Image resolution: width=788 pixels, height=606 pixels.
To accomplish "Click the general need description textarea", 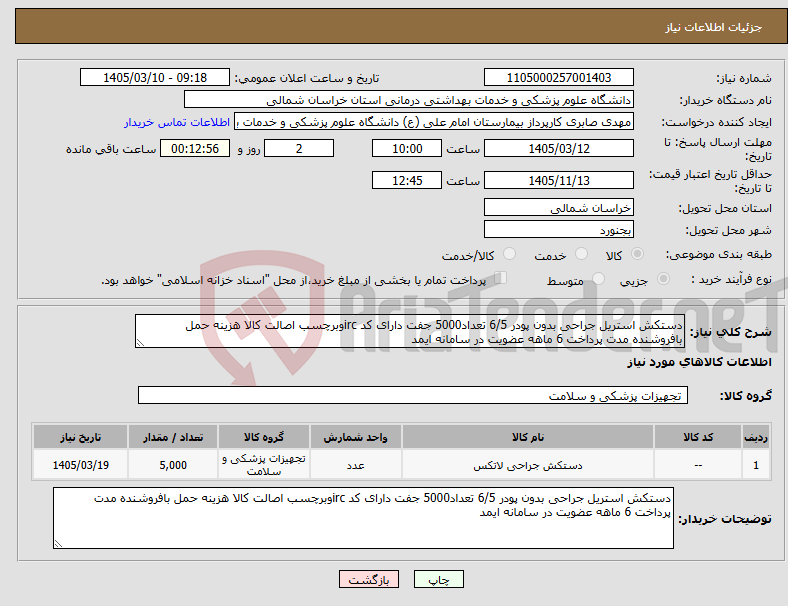I will 410,331.
